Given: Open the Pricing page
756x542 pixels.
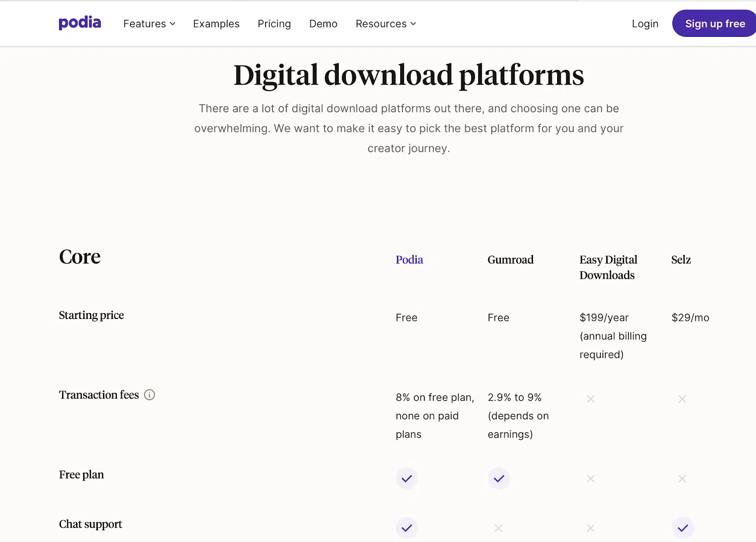Looking at the screenshot, I should click(274, 24).
